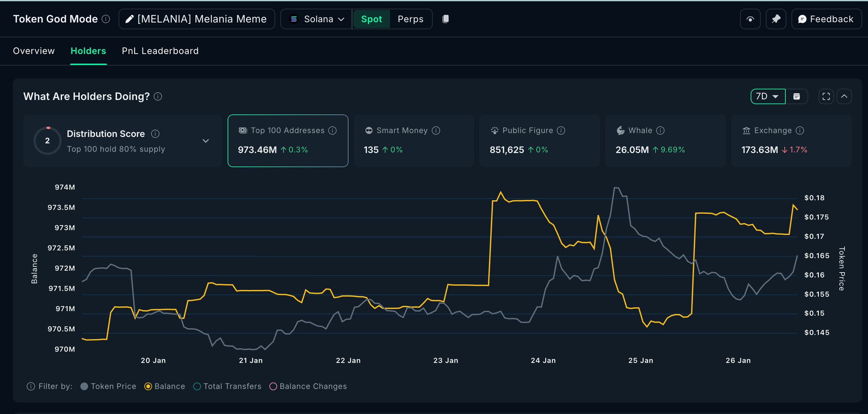Toggle the Balance filter

pos(164,386)
